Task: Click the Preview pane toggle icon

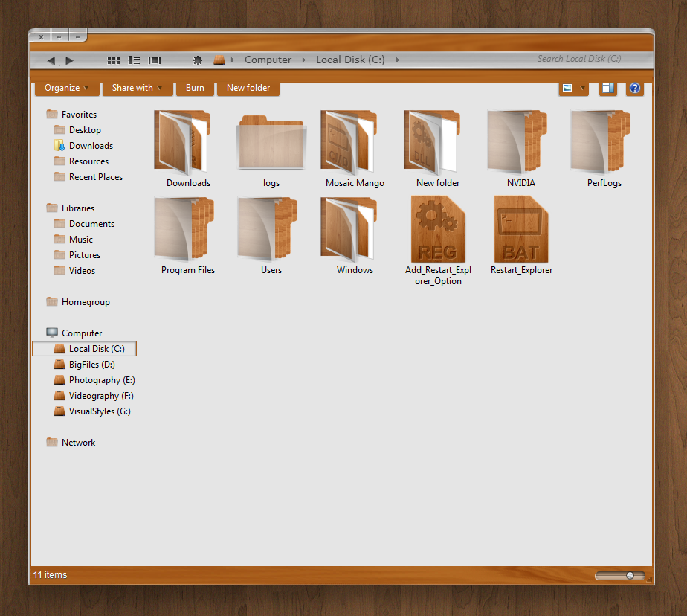Action: coord(607,89)
